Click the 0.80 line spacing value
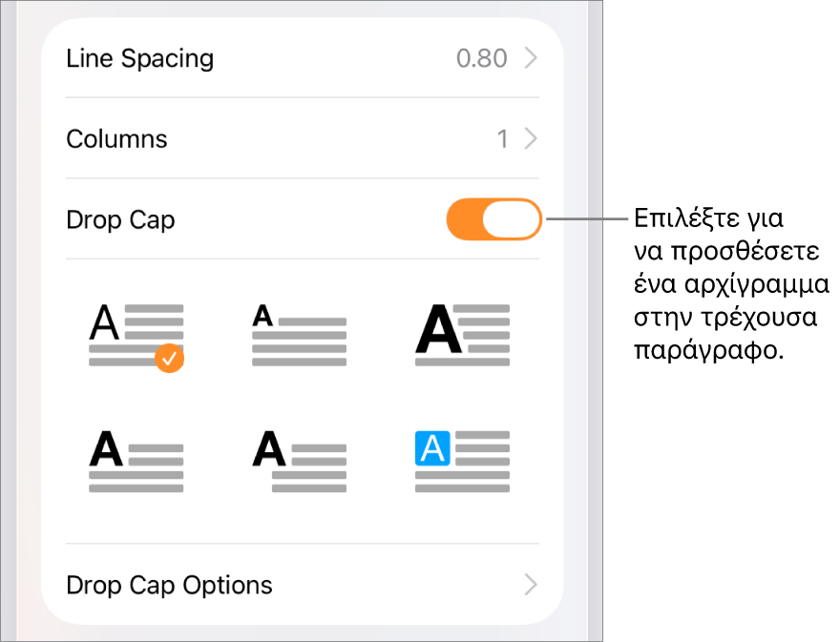Image resolution: width=840 pixels, height=642 pixels. (x=481, y=58)
